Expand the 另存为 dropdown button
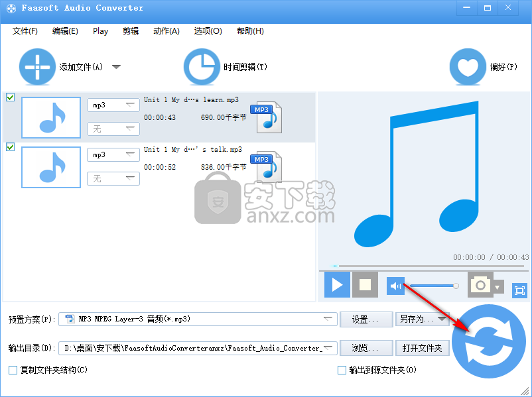 click(442, 319)
